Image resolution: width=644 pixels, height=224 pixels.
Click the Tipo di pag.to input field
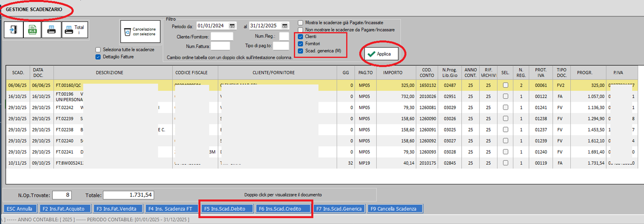click(281, 45)
